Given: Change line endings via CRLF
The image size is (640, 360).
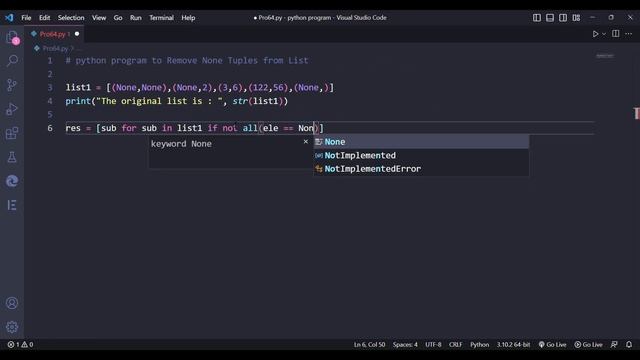Looking at the screenshot, I should pyautogui.click(x=456, y=344).
